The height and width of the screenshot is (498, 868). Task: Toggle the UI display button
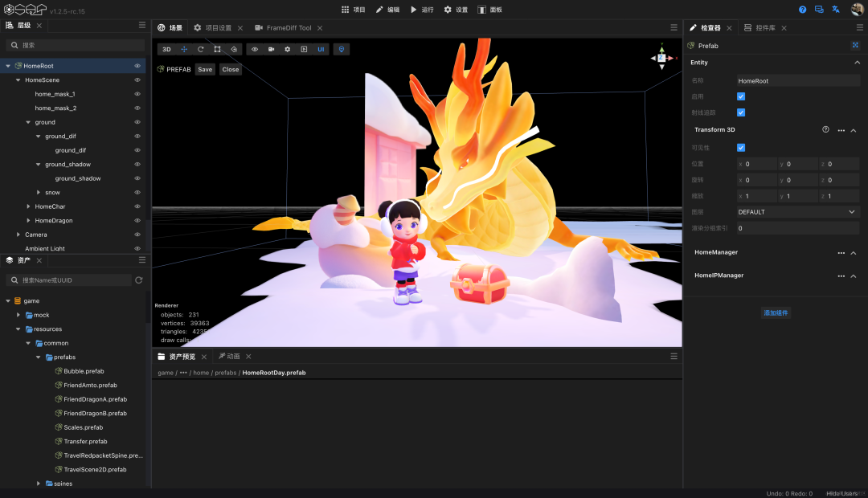(321, 49)
